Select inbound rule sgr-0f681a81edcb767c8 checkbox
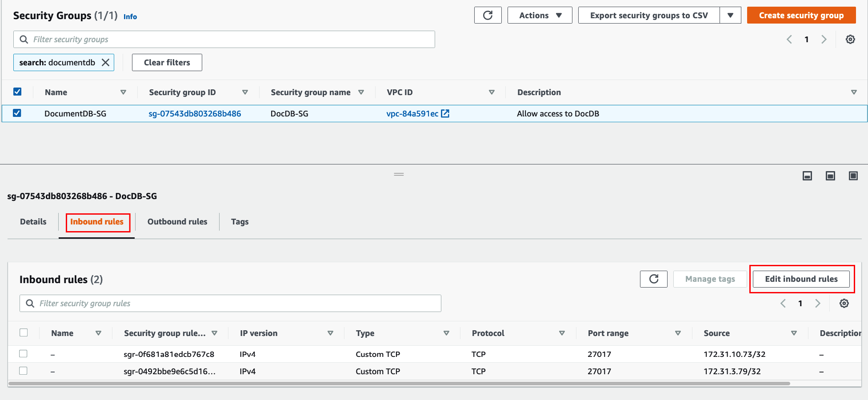The height and width of the screenshot is (400, 868). (24, 354)
